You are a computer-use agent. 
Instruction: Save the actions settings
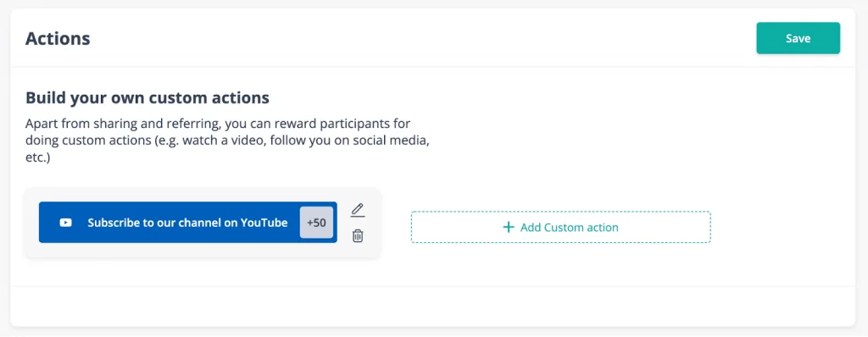point(798,38)
